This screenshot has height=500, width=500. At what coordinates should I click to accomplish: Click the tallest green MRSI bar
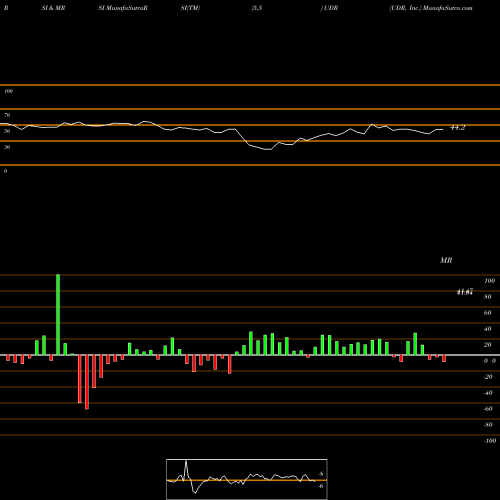click(58, 315)
